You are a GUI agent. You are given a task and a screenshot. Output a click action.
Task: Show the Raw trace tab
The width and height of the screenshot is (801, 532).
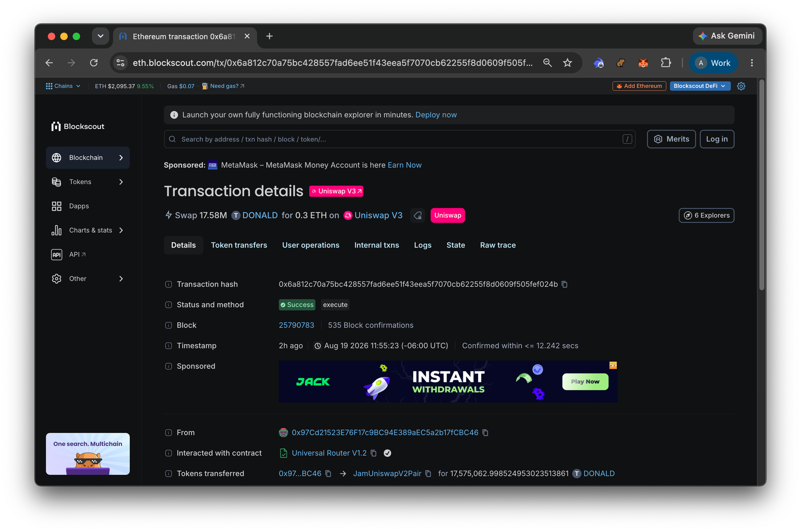pyautogui.click(x=498, y=245)
